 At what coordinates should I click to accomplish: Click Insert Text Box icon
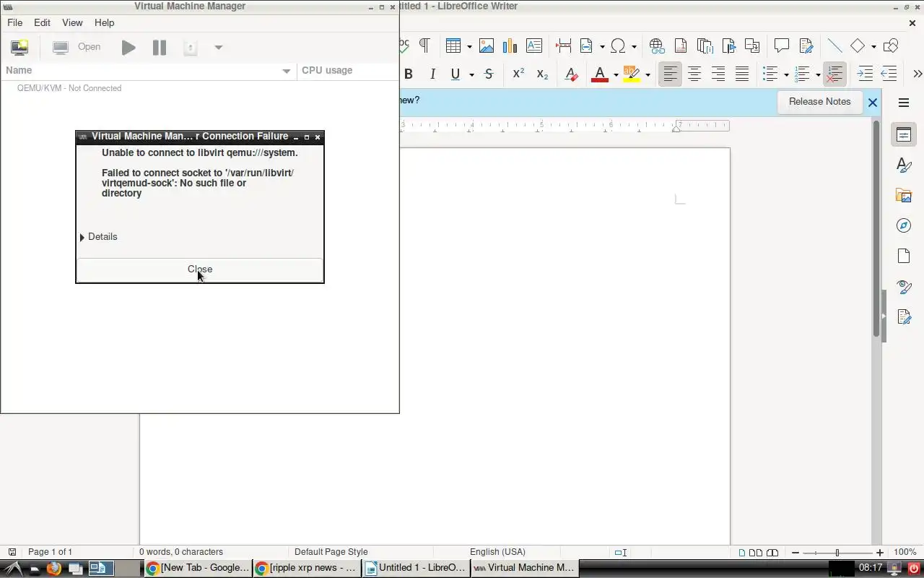click(533, 46)
